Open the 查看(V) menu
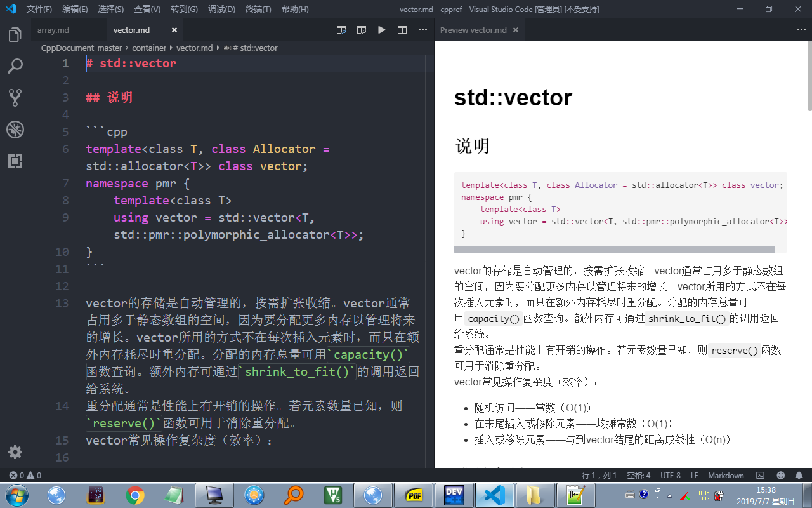The height and width of the screenshot is (508, 812). [x=147, y=9]
